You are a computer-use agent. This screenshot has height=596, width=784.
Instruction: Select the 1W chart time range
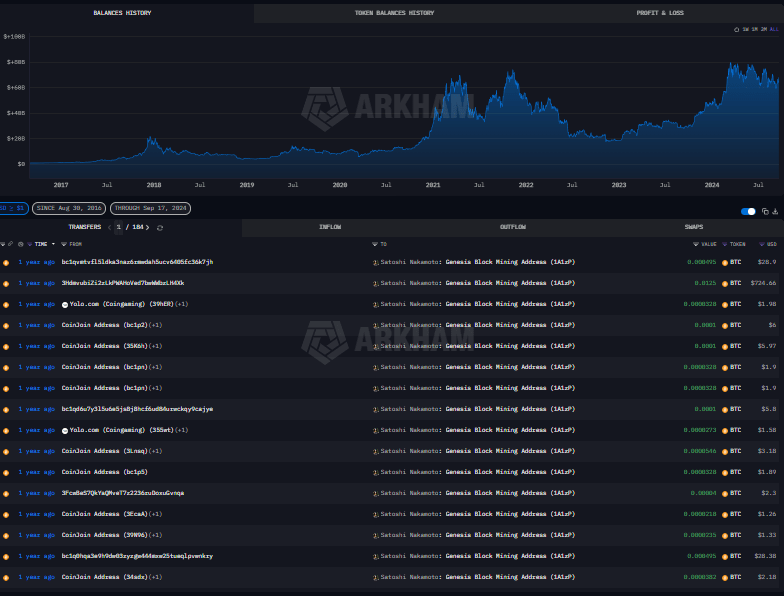pyautogui.click(x=745, y=30)
